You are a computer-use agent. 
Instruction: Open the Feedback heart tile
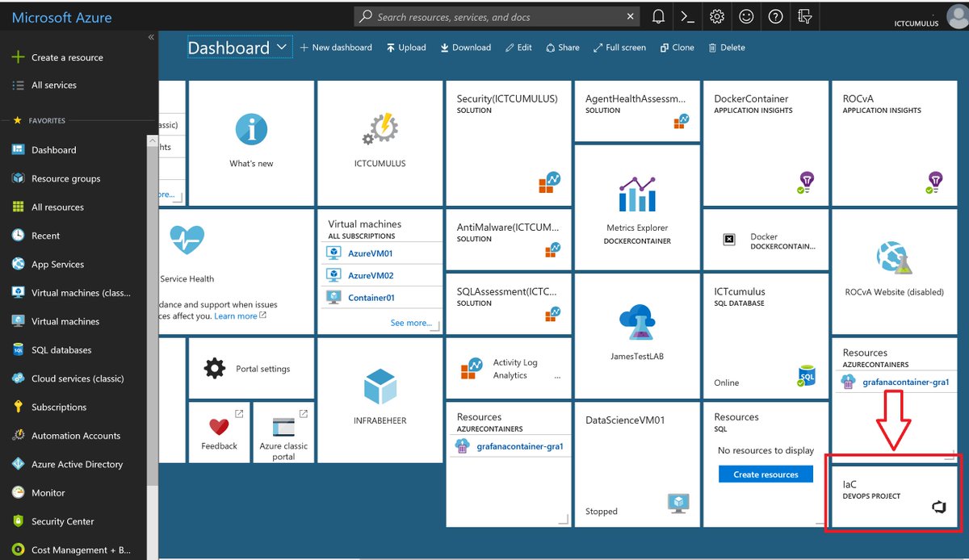coord(219,433)
